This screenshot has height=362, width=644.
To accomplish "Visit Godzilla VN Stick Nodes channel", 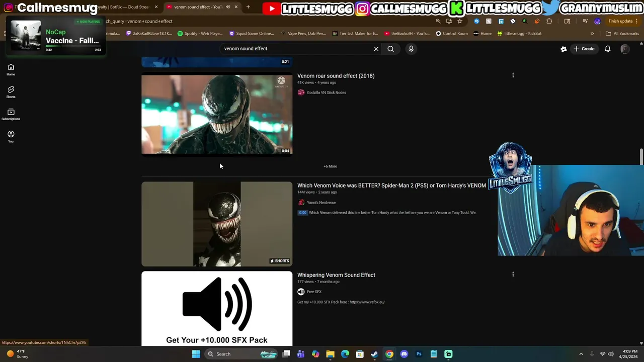I will click(326, 93).
